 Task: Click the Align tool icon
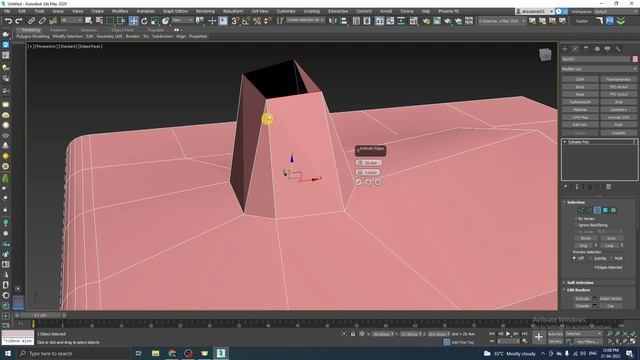(x=344, y=21)
